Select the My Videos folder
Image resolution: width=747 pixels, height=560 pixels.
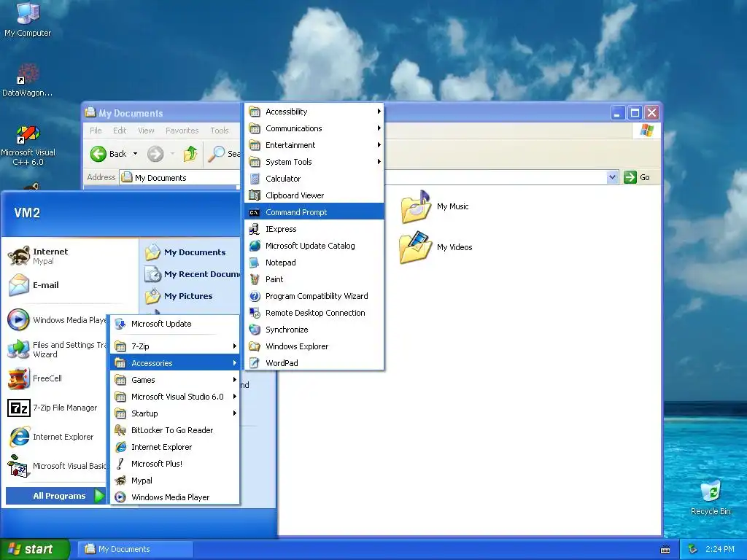(436, 247)
